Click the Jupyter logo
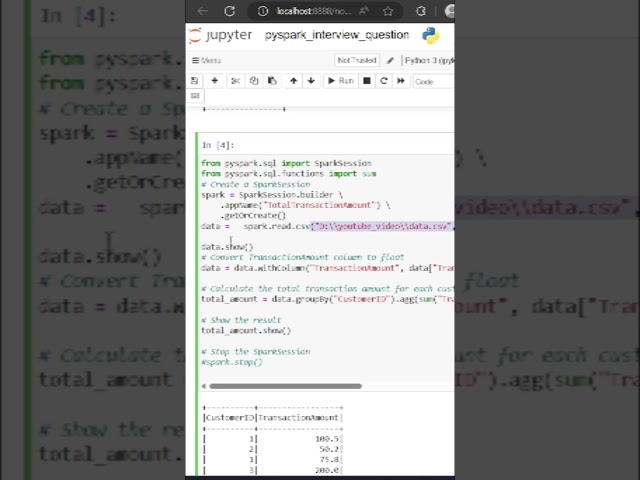This screenshot has height=480, width=640. 220,36
